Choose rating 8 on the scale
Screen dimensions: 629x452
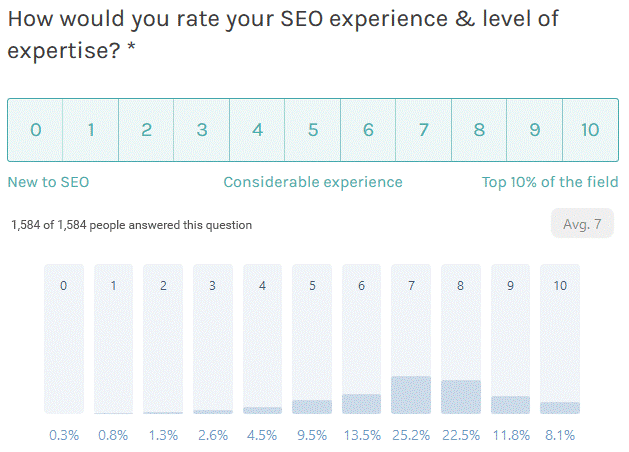[x=479, y=130]
